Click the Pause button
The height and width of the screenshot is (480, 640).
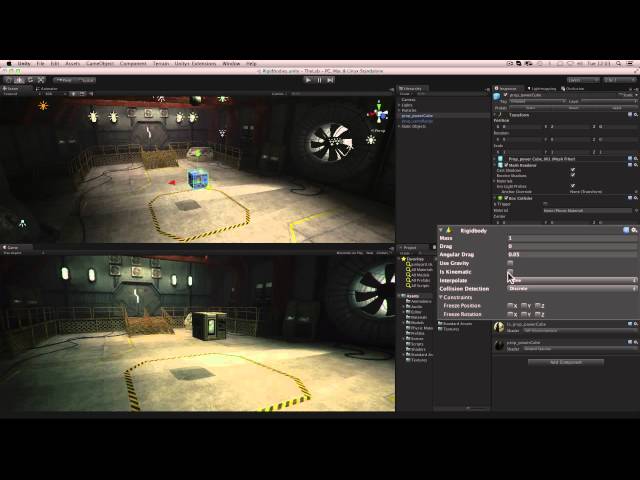point(319,80)
